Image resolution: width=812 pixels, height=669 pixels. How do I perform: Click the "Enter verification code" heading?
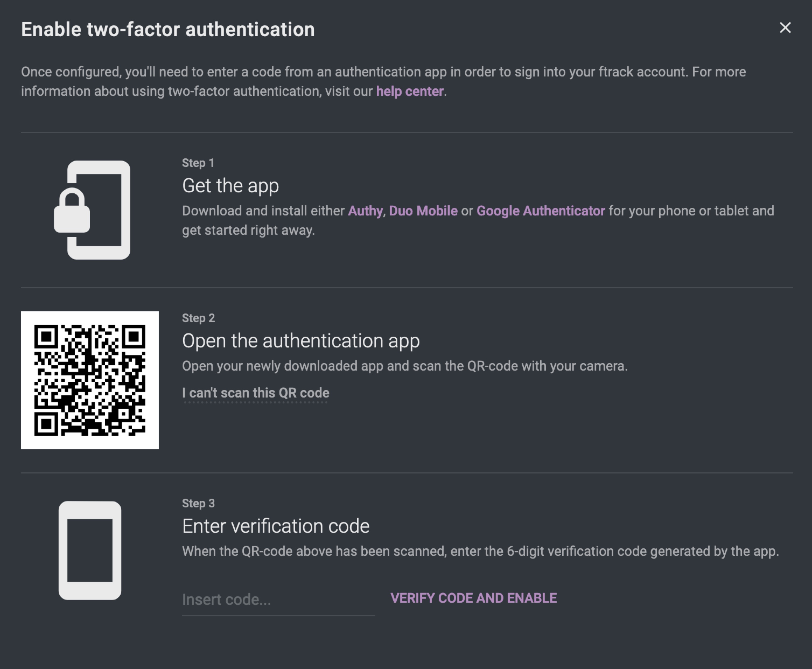click(275, 527)
